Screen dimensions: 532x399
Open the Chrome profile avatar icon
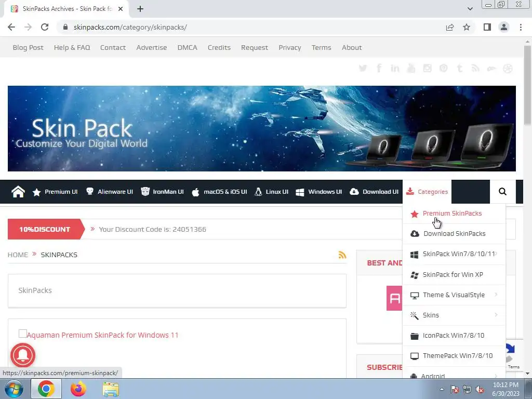[x=504, y=27]
